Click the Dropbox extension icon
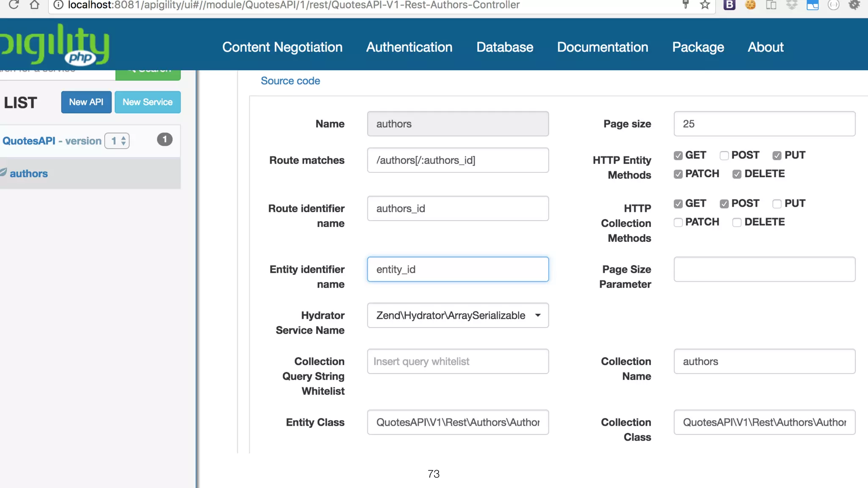This screenshot has height=488, width=868. point(792,5)
